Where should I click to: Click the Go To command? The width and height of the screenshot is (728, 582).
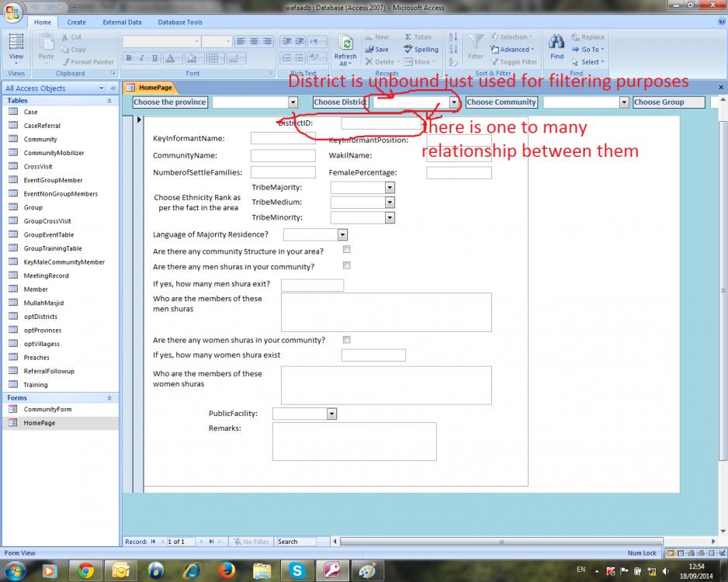click(x=588, y=49)
